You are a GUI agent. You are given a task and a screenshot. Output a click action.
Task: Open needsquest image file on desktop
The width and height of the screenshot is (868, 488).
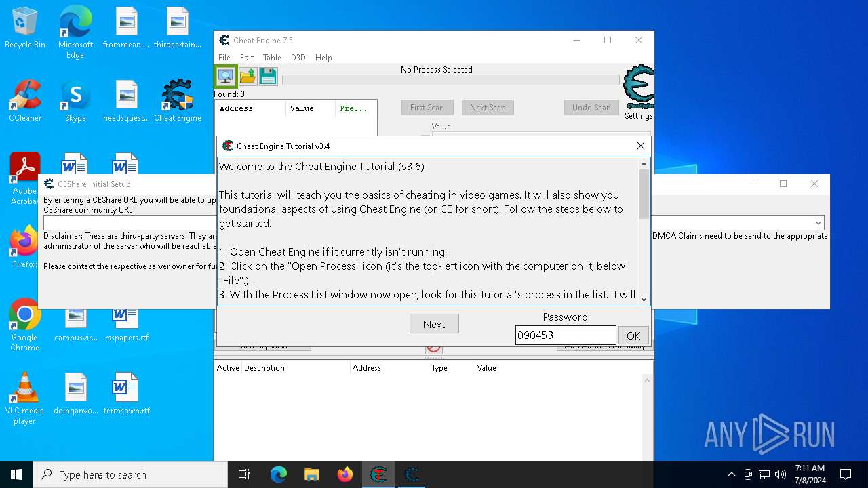click(126, 101)
